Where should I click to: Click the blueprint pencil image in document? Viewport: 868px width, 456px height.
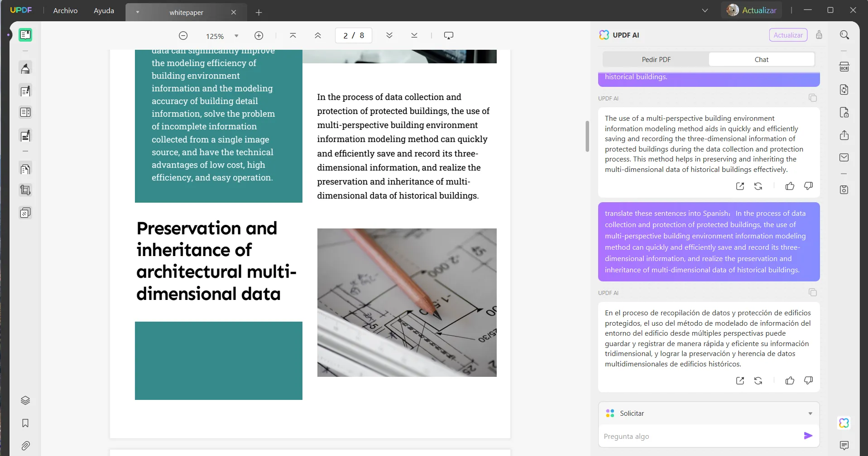[407, 302]
